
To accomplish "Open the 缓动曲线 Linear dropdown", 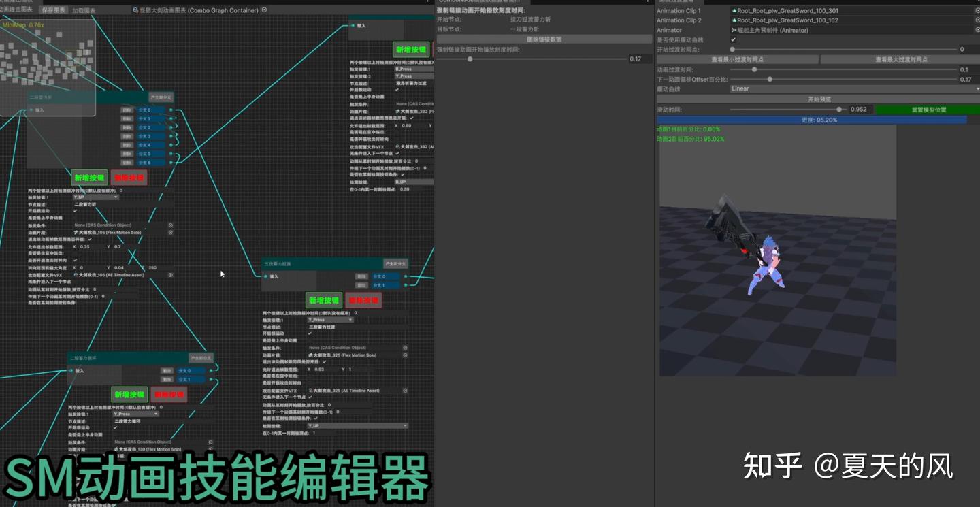I will pos(855,88).
